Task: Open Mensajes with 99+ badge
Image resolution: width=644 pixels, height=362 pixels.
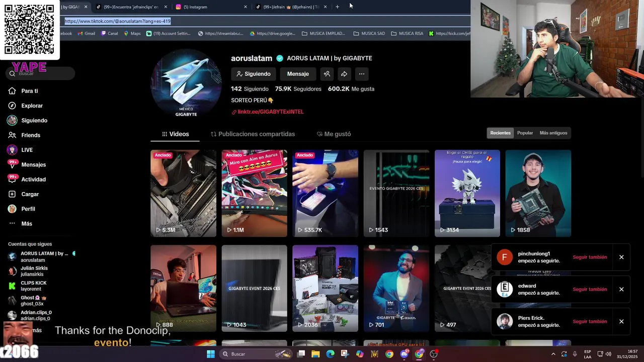Action: [33, 164]
